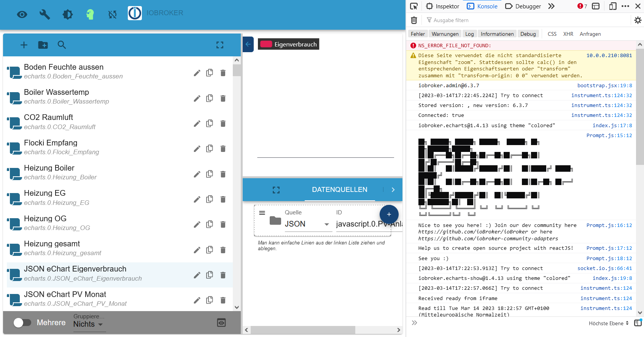The height and width of the screenshot is (337, 644).
Task: Delete the CO2 Raumluft chart
Action: tap(223, 123)
